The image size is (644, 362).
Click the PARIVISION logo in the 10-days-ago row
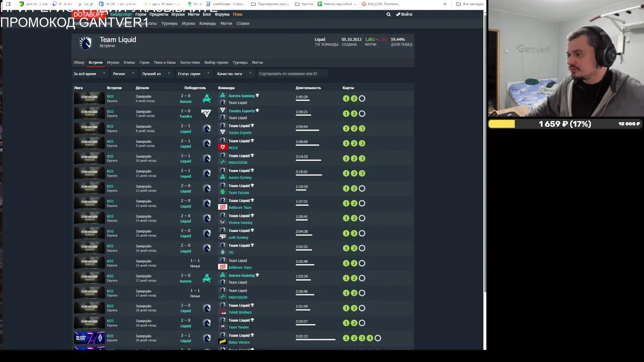tap(222, 162)
